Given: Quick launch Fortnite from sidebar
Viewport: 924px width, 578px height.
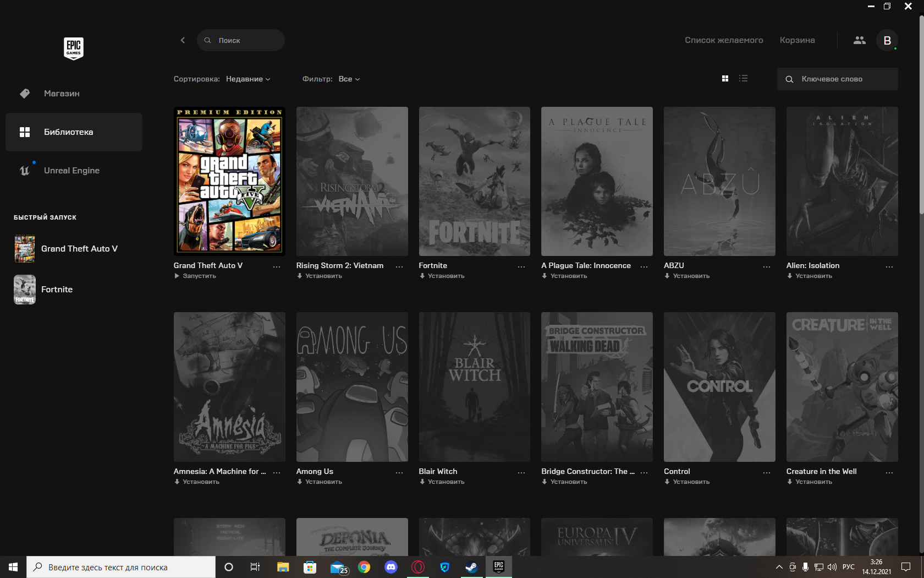Looking at the screenshot, I should (74, 290).
